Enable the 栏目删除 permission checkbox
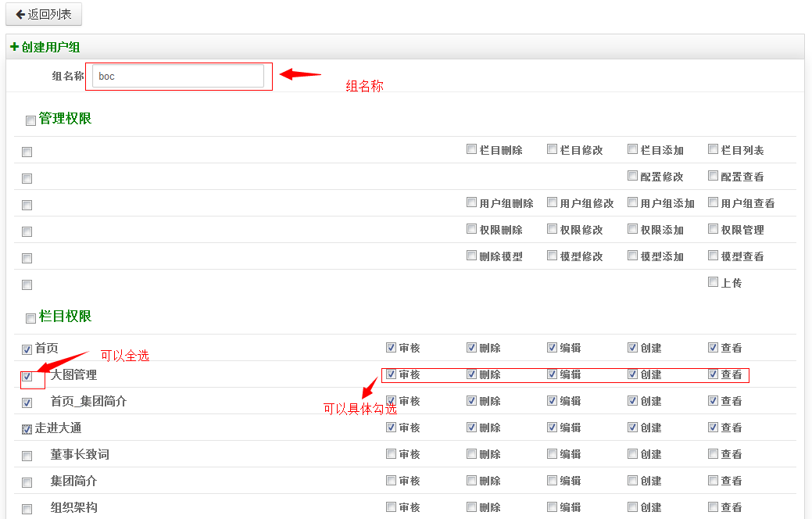The height and width of the screenshot is (519, 812). click(471, 149)
